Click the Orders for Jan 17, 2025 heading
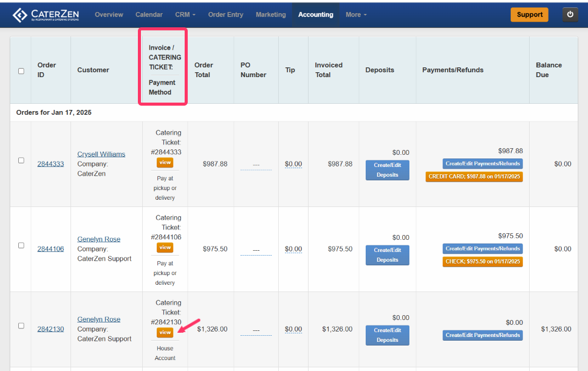 click(x=53, y=112)
